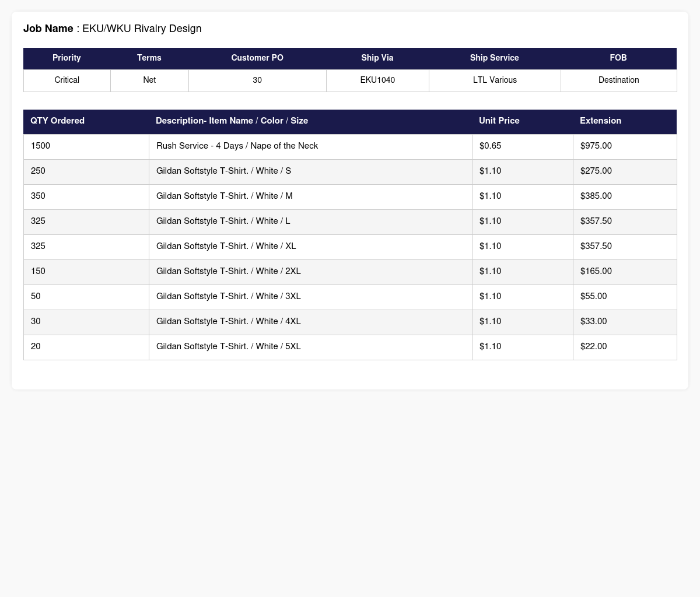The height and width of the screenshot is (597, 700).
Task: Select the EKU1040 ship via value
Action: 377,80
